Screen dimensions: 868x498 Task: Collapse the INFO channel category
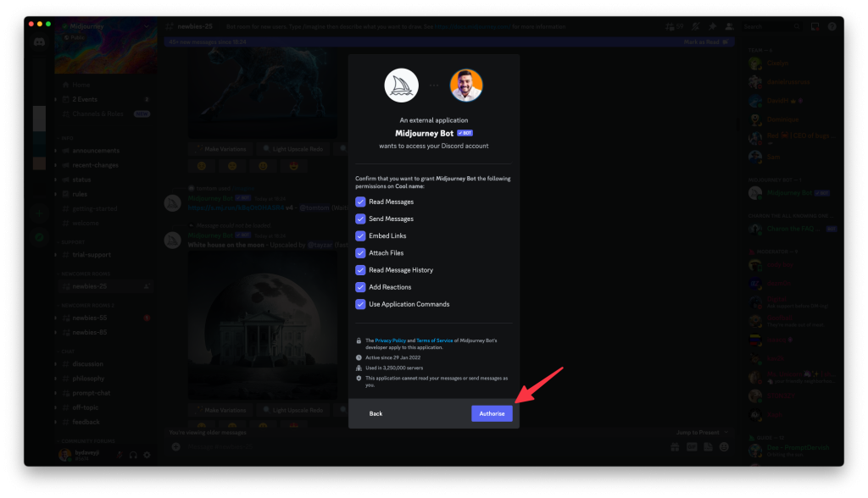tap(65, 138)
